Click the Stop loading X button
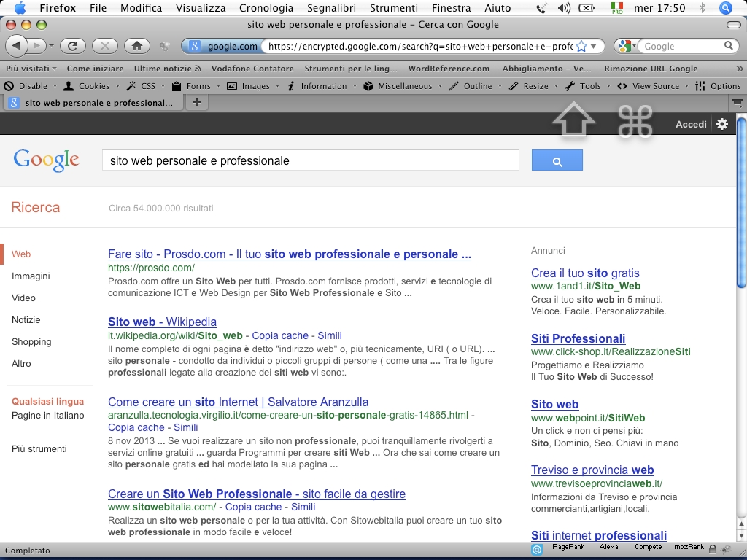 pos(105,46)
